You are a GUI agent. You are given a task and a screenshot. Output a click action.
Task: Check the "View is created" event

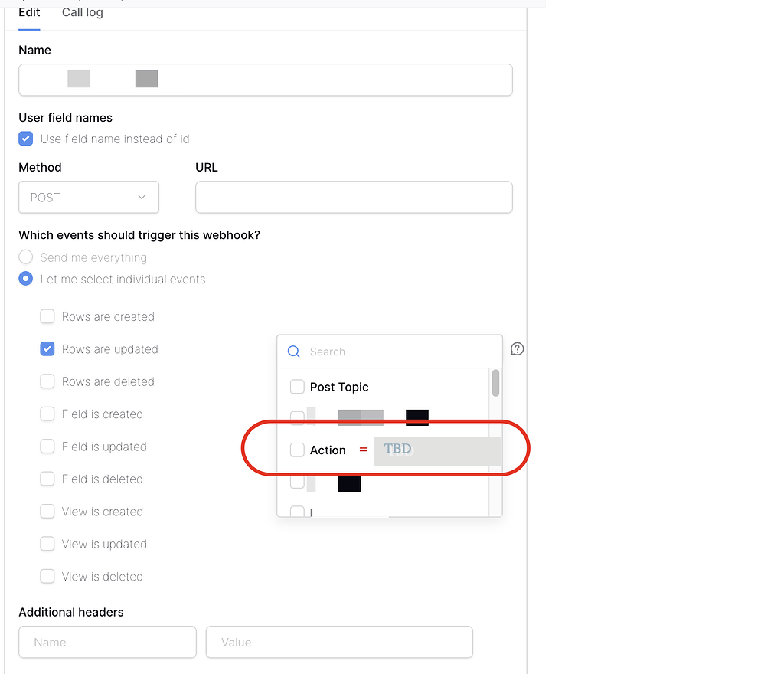(x=47, y=511)
